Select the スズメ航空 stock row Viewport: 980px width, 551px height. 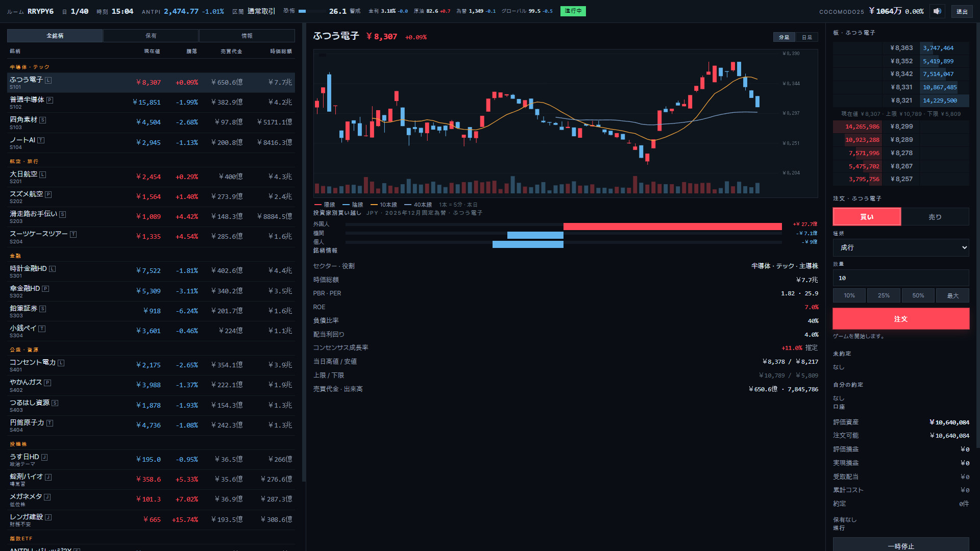tap(151, 197)
